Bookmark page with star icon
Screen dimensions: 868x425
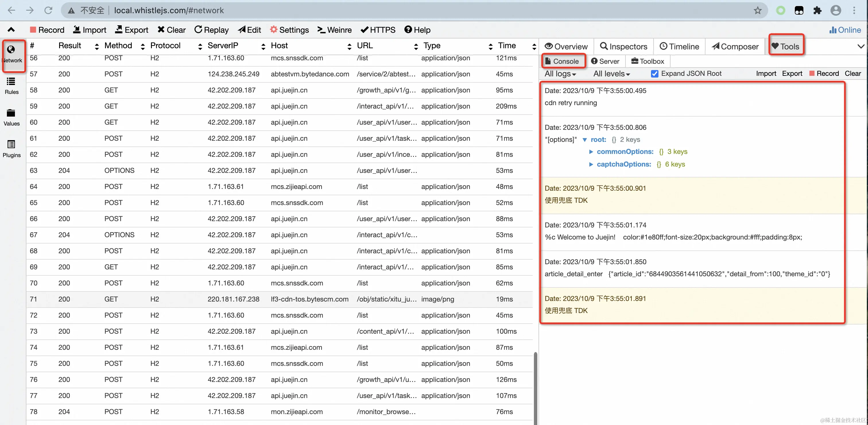pyautogui.click(x=757, y=10)
